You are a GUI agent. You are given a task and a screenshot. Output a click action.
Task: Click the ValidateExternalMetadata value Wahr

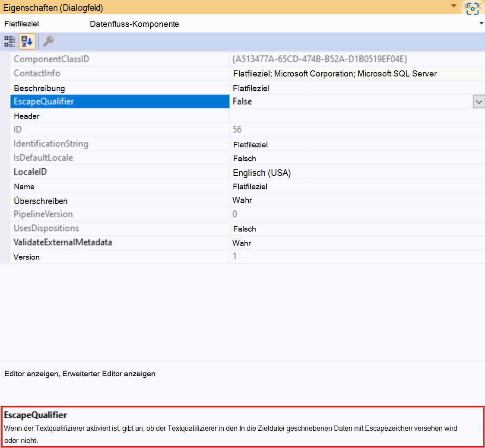241,243
